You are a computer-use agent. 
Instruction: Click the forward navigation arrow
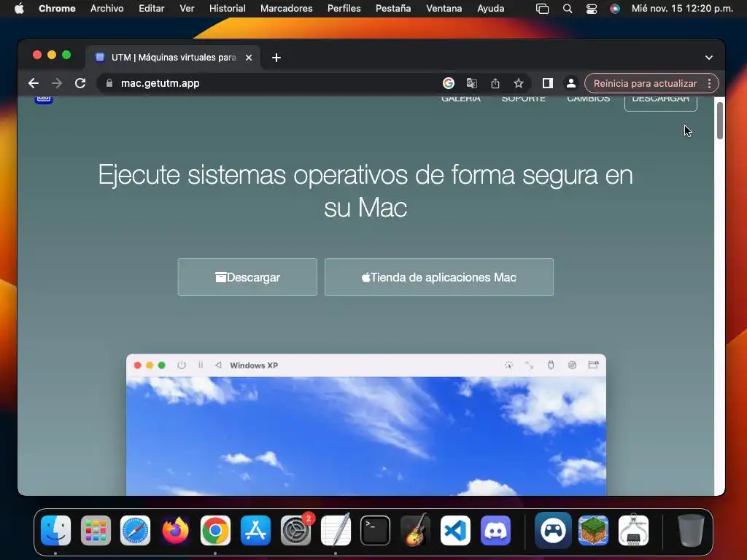point(57,83)
